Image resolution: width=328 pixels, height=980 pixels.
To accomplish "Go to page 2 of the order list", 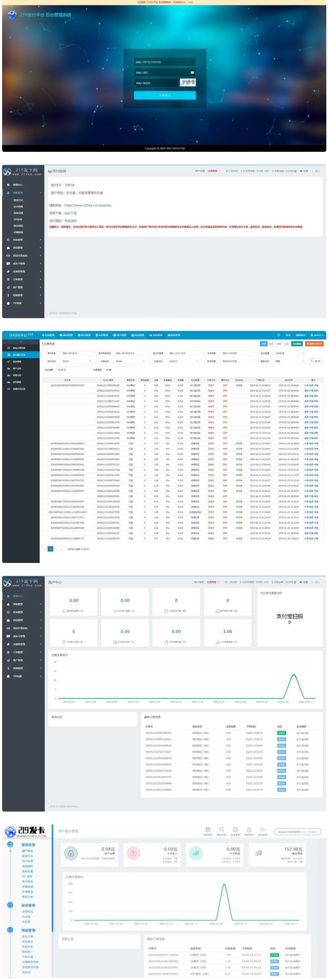I will click(x=56, y=549).
